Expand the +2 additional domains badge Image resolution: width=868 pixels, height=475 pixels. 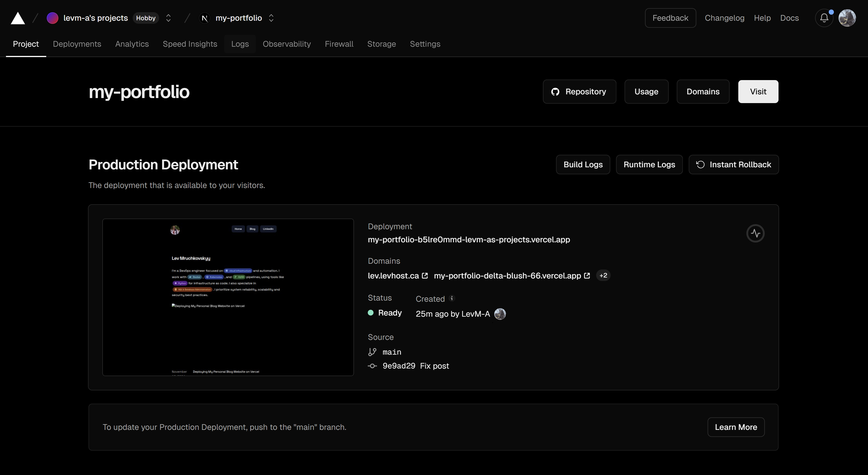tap(603, 275)
